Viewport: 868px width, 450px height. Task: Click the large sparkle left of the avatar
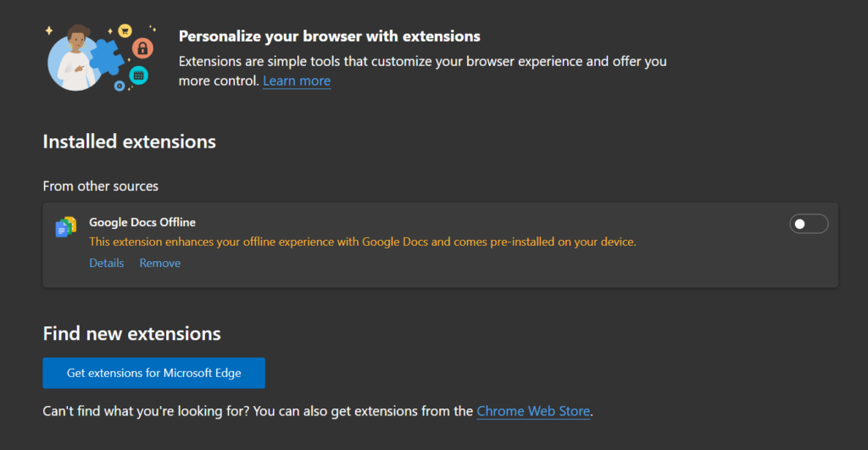pos(49,31)
